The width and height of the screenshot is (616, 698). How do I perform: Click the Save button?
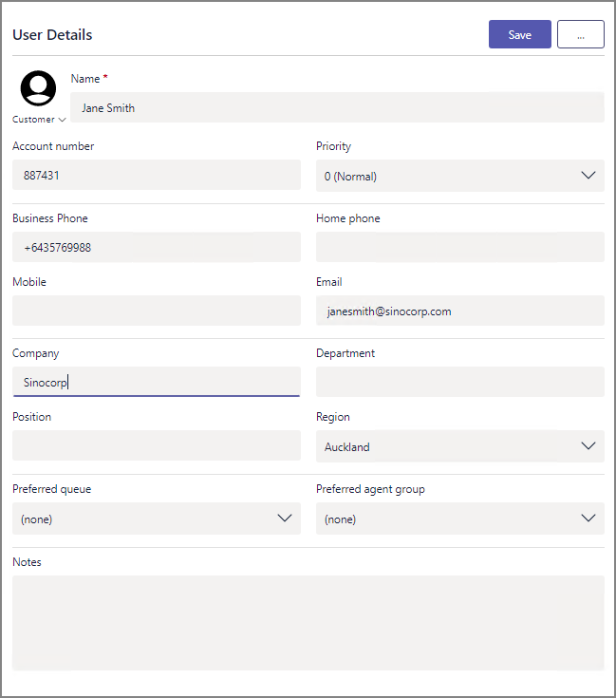pyautogui.click(x=519, y=34)
